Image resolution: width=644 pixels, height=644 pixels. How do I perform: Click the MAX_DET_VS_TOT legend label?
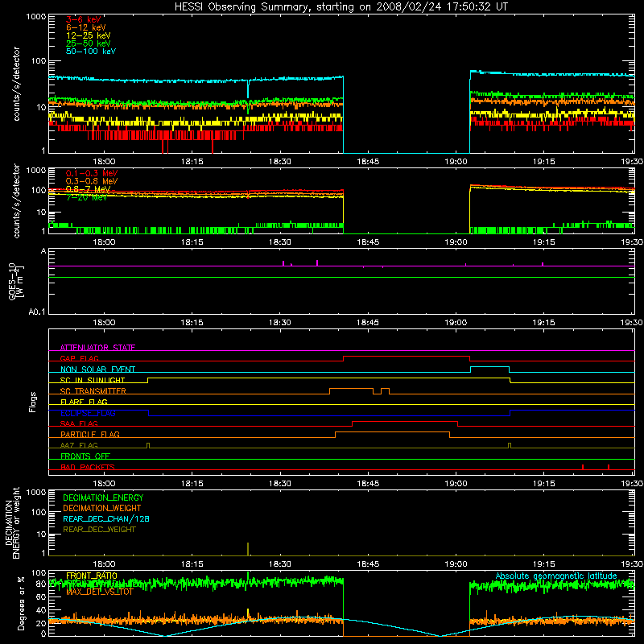click(x=100, y=592)
